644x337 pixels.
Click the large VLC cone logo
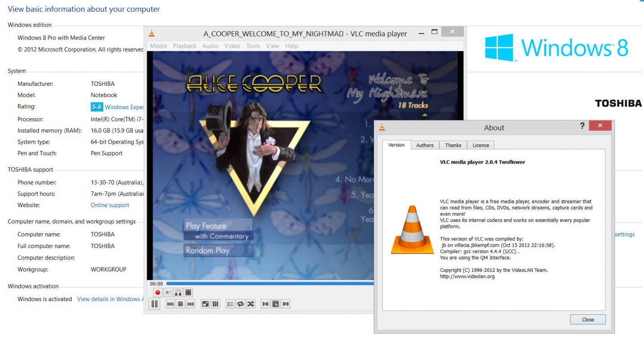point(412,230)
